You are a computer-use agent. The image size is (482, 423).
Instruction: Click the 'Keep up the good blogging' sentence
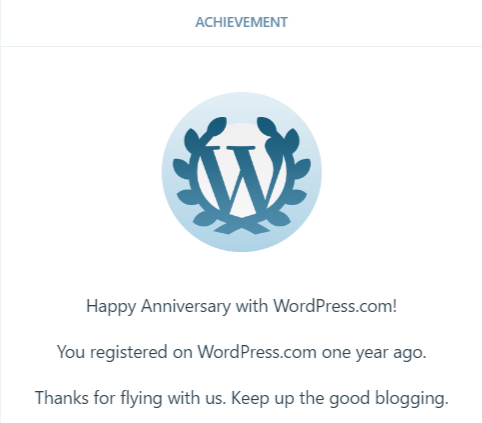[340, 398]
